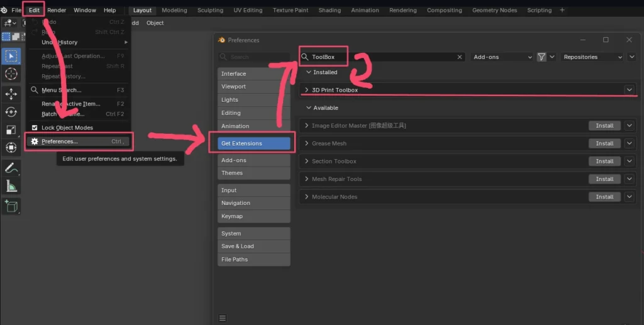Open the Repositories dropdown
The image size is (644, 325).
point(592,57)
